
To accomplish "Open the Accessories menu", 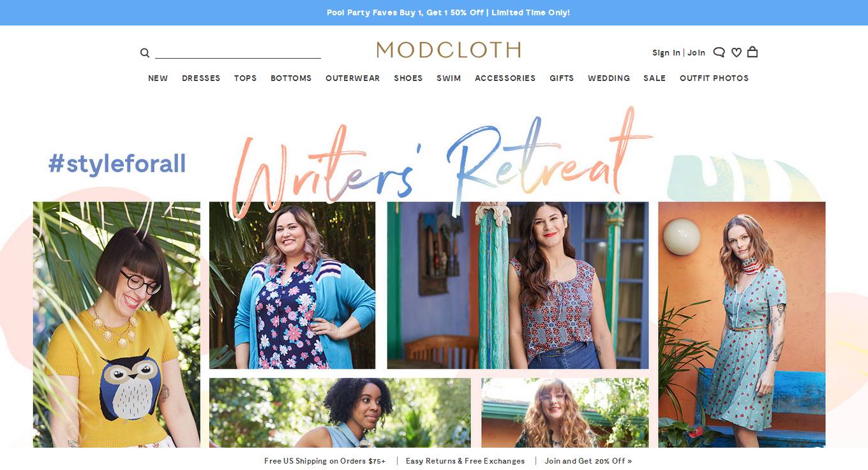I will 505,78.
